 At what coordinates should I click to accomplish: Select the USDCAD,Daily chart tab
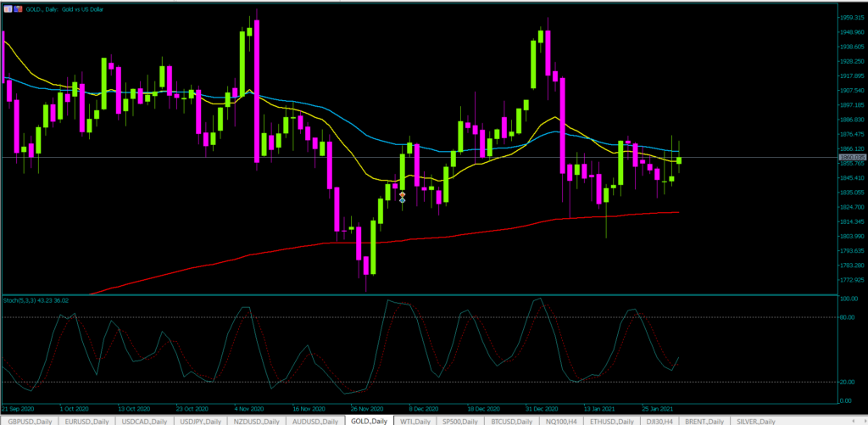click(144, 421)
